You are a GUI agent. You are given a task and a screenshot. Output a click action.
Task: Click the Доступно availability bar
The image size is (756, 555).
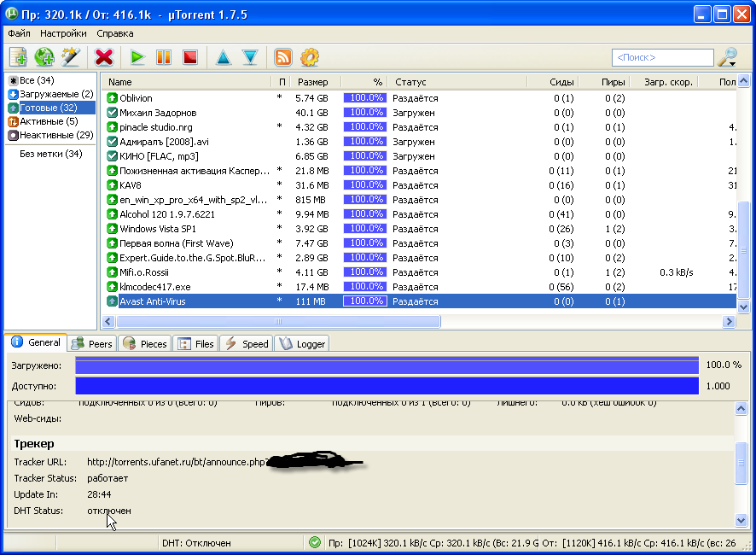[x=387, y=386]
